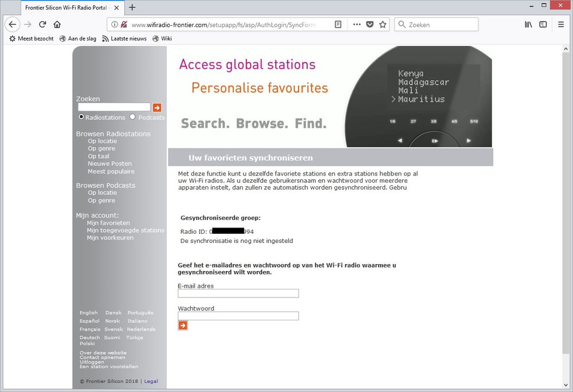The height and width of the screenshot is (392, 573).
Task: Open the Firefox hamburger menu
Action: [x=560, y=25]
